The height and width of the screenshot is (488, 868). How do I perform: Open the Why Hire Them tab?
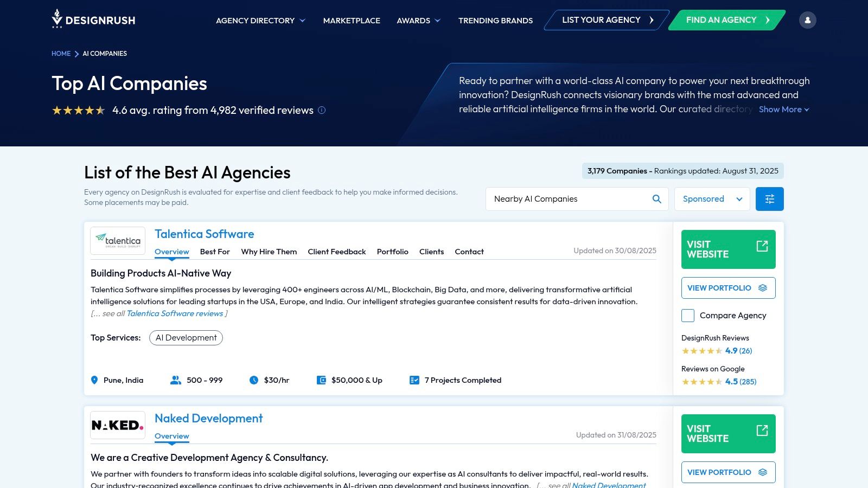269,252
